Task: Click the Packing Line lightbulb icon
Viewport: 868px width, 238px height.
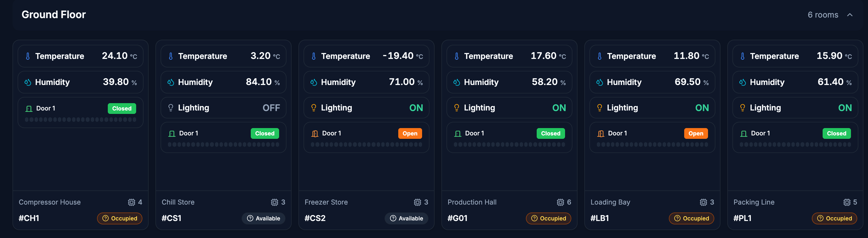Action: point(742,108)
